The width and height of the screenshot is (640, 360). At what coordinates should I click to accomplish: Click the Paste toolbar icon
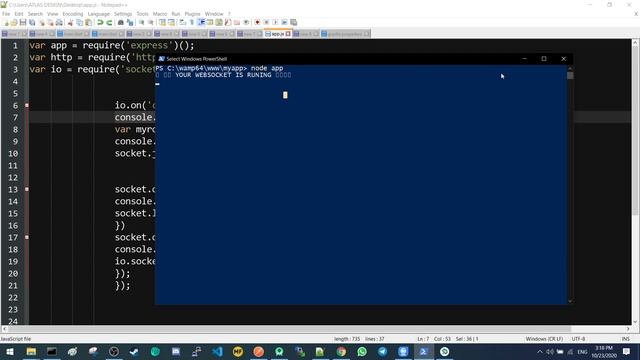coord(88,22)
